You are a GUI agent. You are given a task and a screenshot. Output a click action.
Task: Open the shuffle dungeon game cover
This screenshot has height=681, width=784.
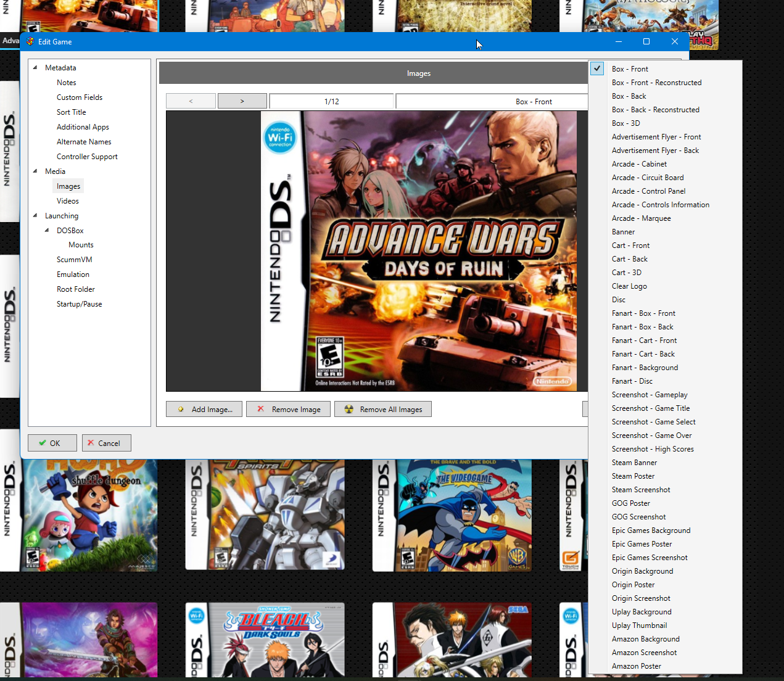coord(79,515)
